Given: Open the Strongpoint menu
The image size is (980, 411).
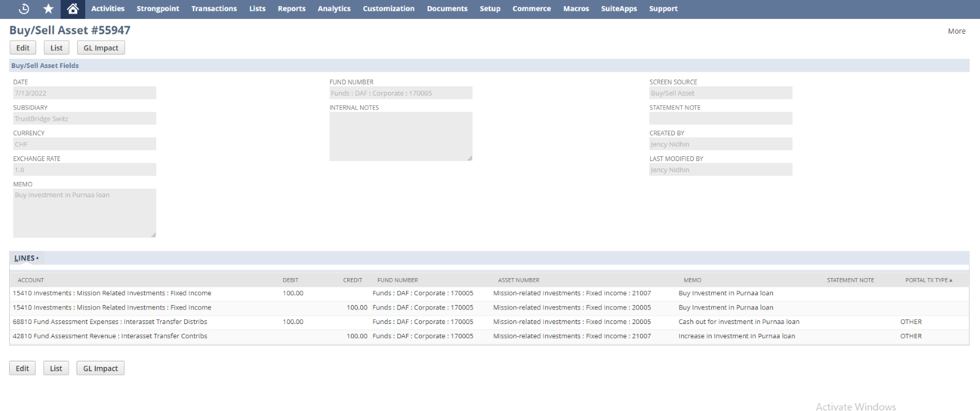Looking at the screenshot, I should pos(157,9).
